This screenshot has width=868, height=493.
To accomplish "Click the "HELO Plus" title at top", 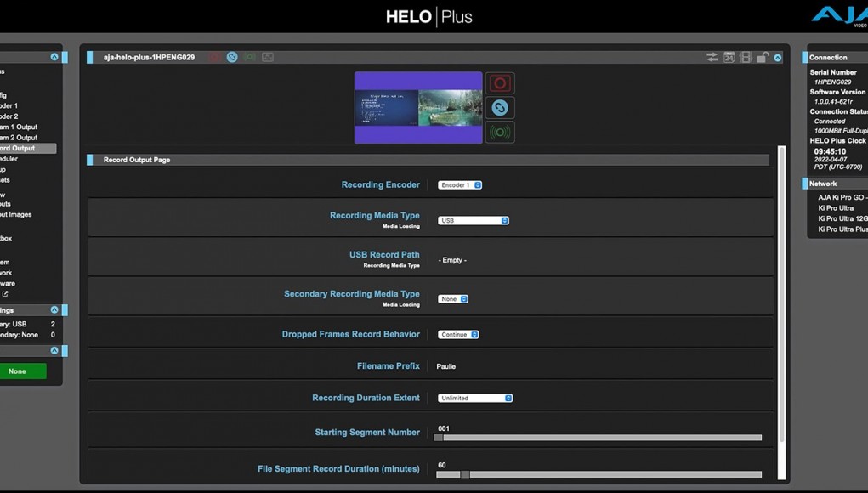I will 429,17.
